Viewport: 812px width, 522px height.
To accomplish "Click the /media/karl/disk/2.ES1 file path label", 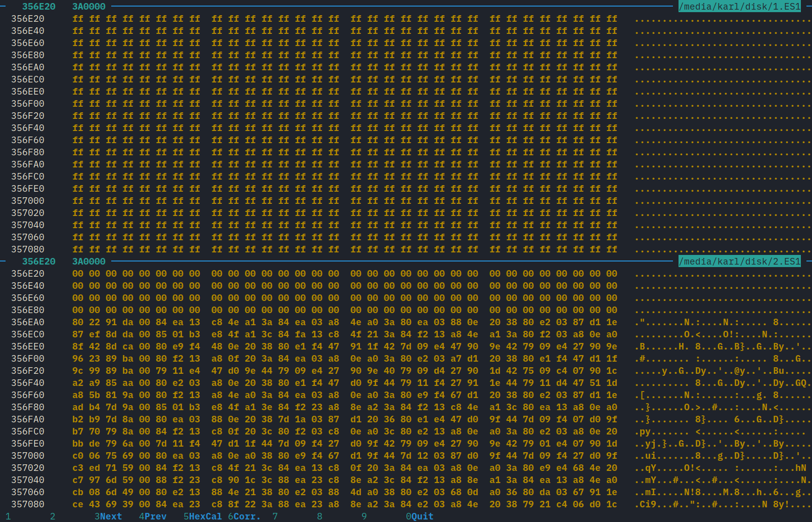I will (x=740, y=262).
